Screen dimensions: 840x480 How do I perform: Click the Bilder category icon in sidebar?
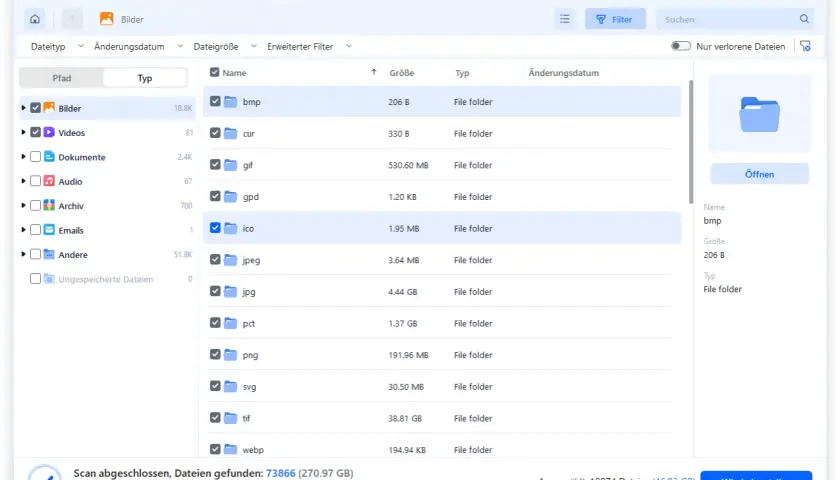click(49, 108)
